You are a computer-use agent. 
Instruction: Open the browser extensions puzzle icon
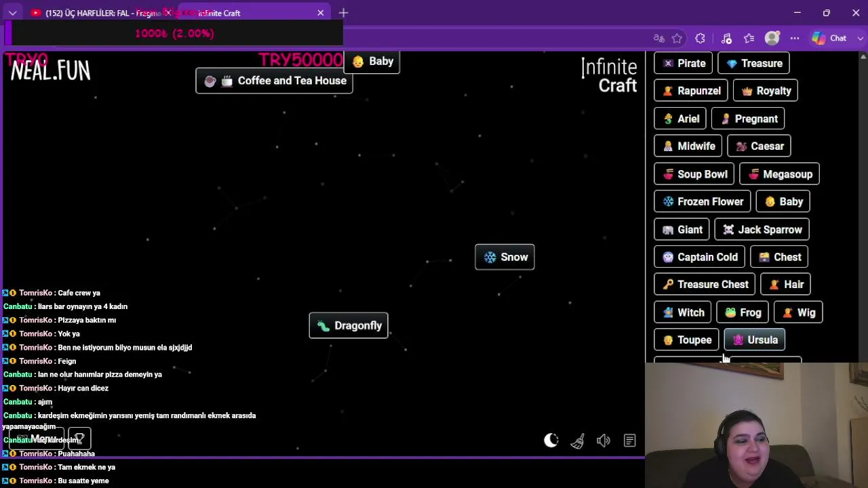700,39
